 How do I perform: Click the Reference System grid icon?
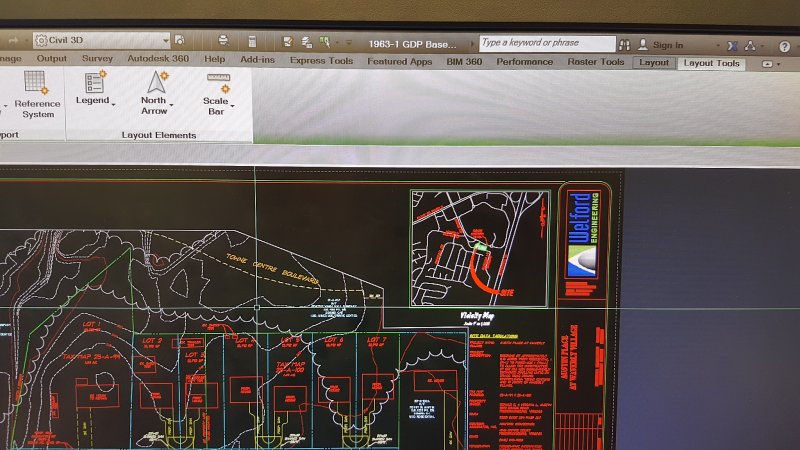click(36, 83)
